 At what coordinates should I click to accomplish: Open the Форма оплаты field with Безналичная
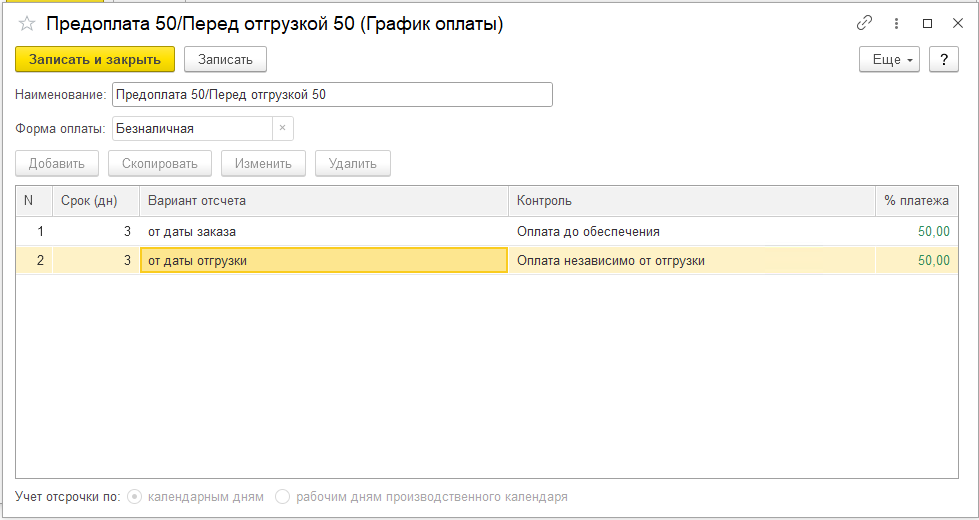pyautogui.click(x=193, y=129)
